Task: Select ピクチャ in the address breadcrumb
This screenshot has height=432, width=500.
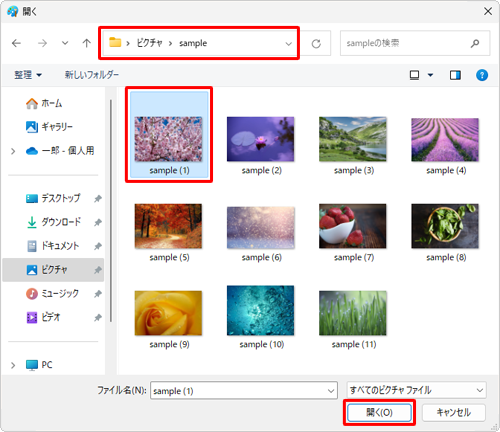Action: point(149,43)
